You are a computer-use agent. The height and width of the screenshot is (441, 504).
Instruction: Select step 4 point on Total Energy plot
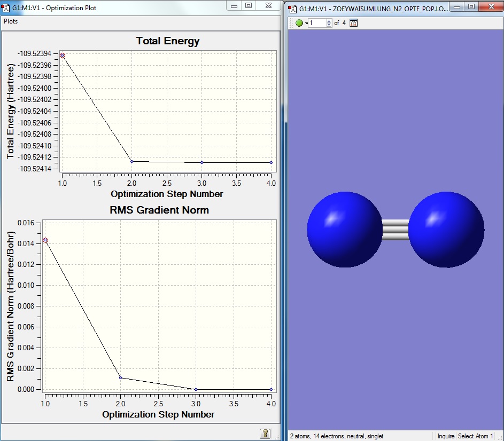[271, 162]
